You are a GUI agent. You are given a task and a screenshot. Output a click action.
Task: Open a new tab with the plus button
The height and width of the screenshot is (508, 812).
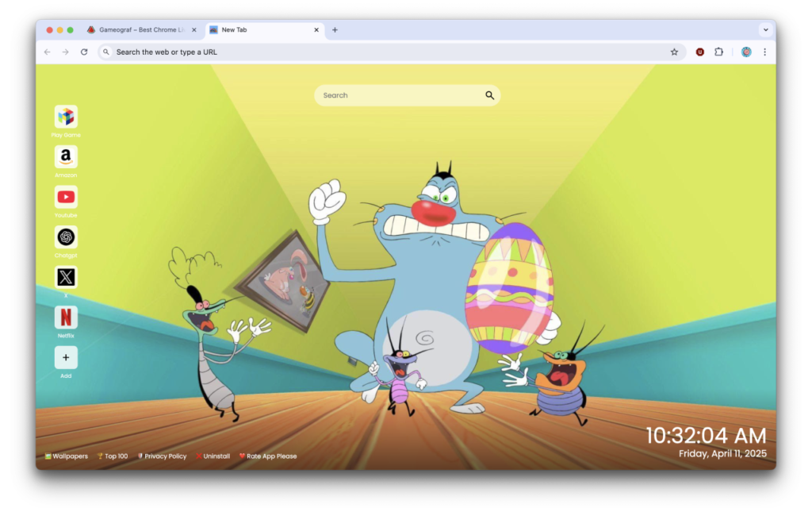tap(335, 30)
